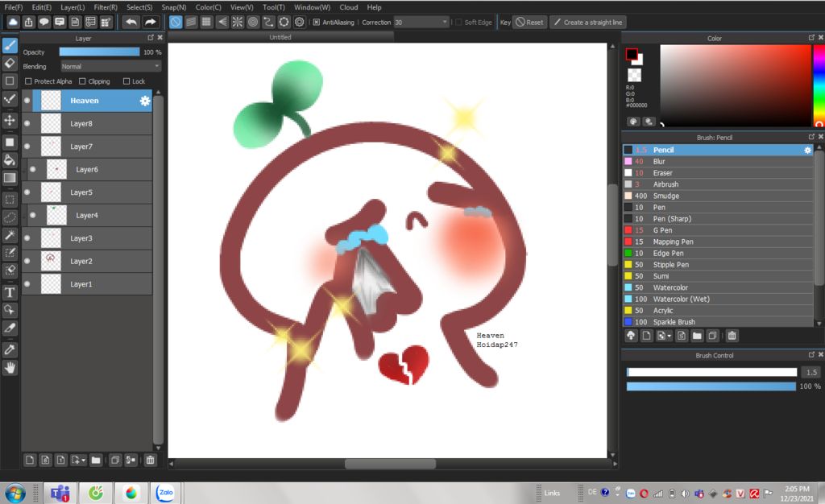Select the G Pen brush

718,230
